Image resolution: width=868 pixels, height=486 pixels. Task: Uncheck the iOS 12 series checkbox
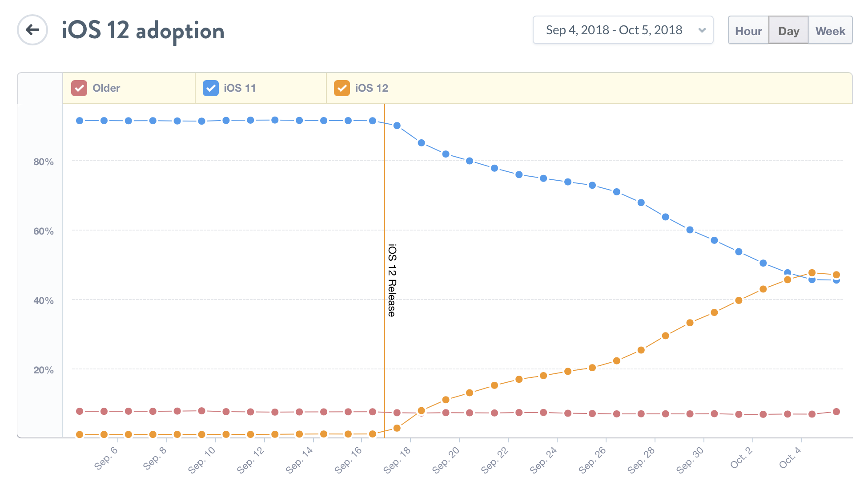(342, 88)
